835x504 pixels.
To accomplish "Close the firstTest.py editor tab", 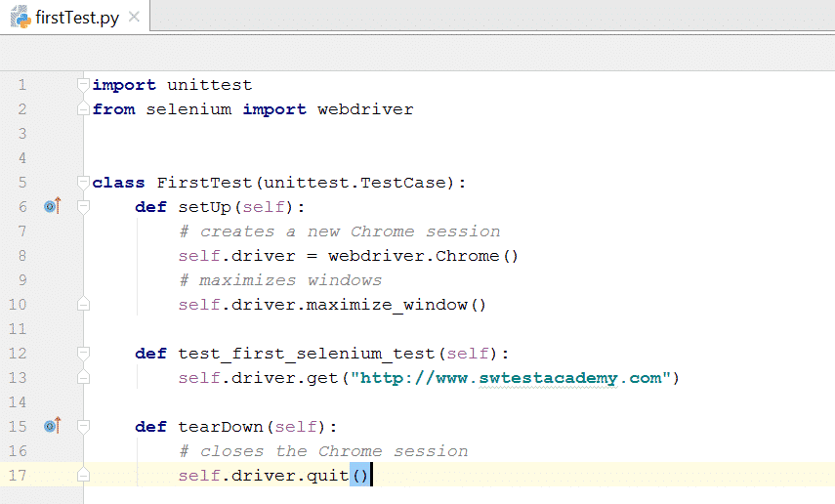I will [134, 18].
